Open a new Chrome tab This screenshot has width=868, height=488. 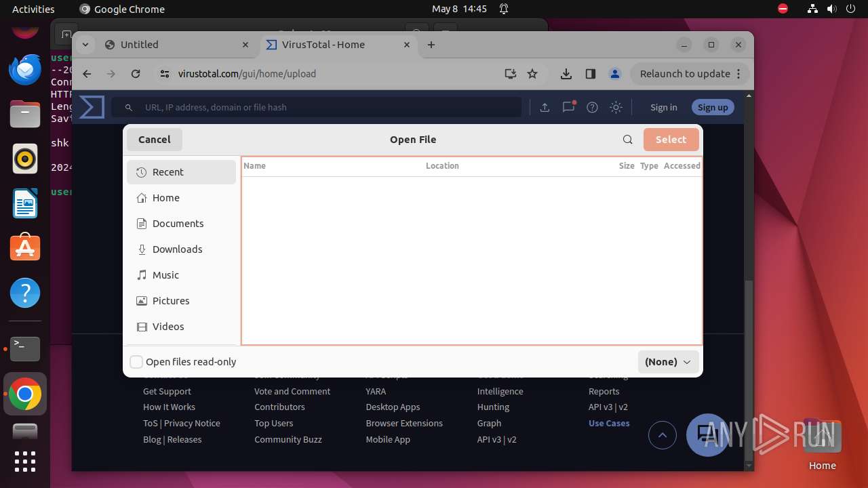click(431, 45)
